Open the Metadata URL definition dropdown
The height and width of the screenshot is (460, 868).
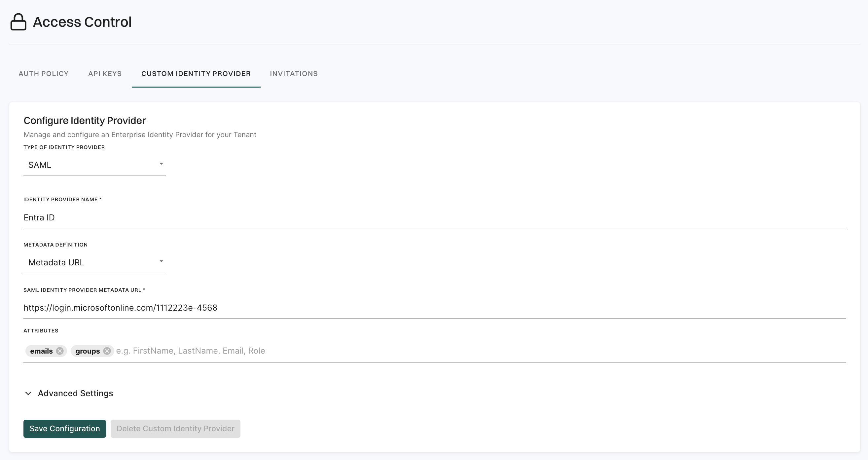[x=95, y=262]
